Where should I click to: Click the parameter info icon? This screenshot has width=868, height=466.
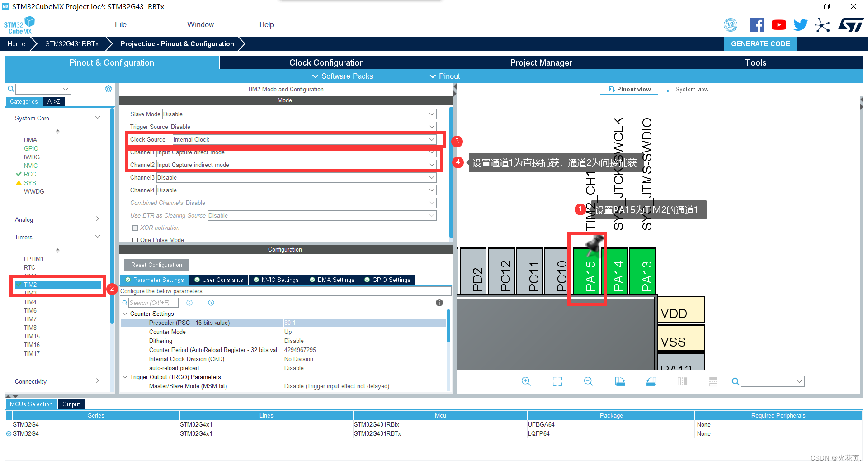point(439,303)
